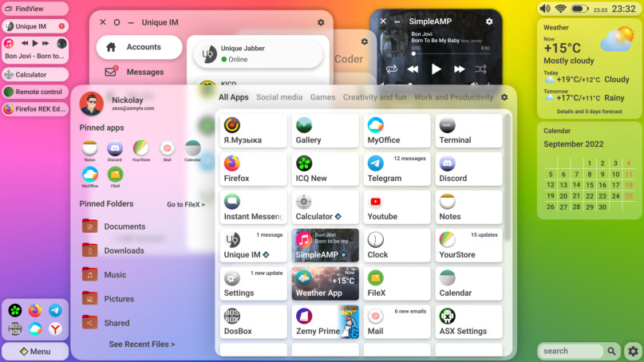Screen dimensions: 644x362
Task: Open pinned Mail app in sidebar
Action: point(167,151)
